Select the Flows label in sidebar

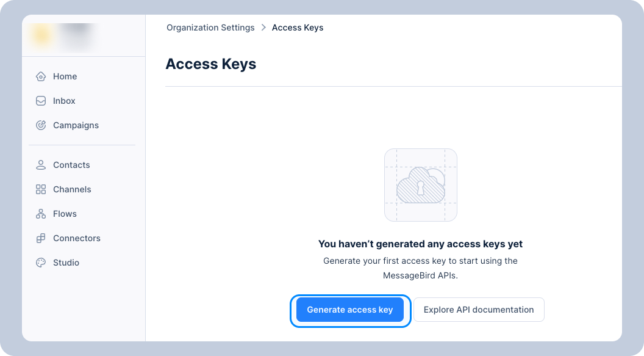pos(65,214)
